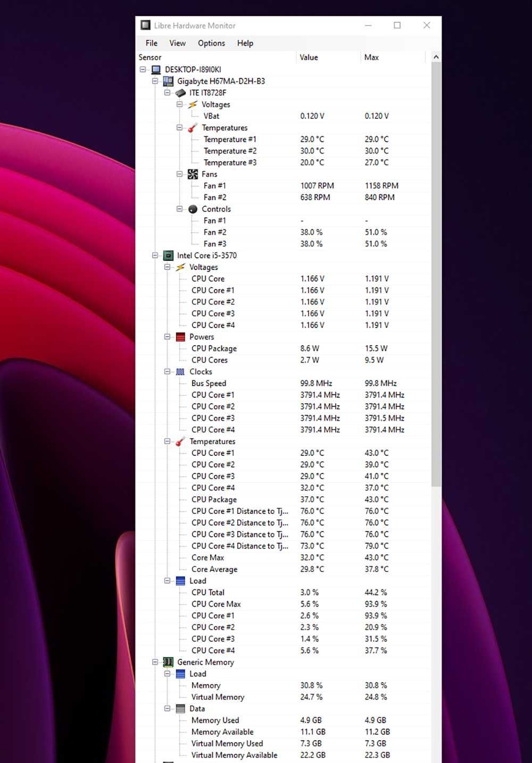Click the waveform icon beside Clocks
The width and height of the screenshot is (532, 763).
click(x=180, y=372)
